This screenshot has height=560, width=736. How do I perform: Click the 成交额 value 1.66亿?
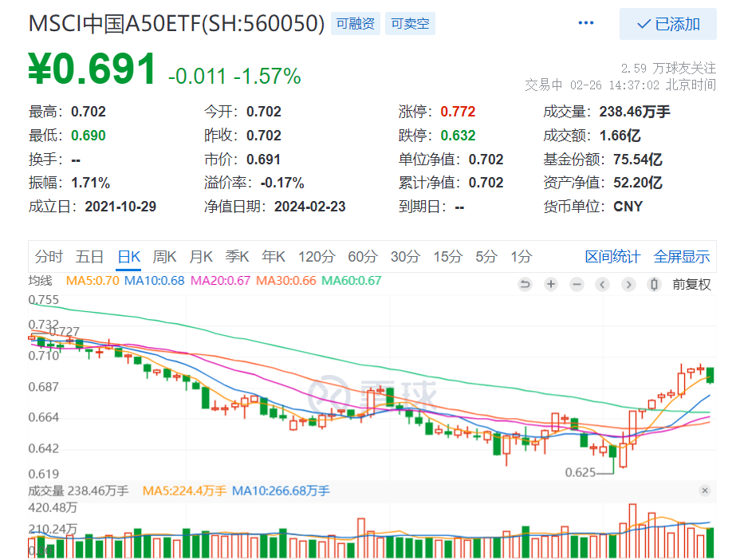[620, 136]
